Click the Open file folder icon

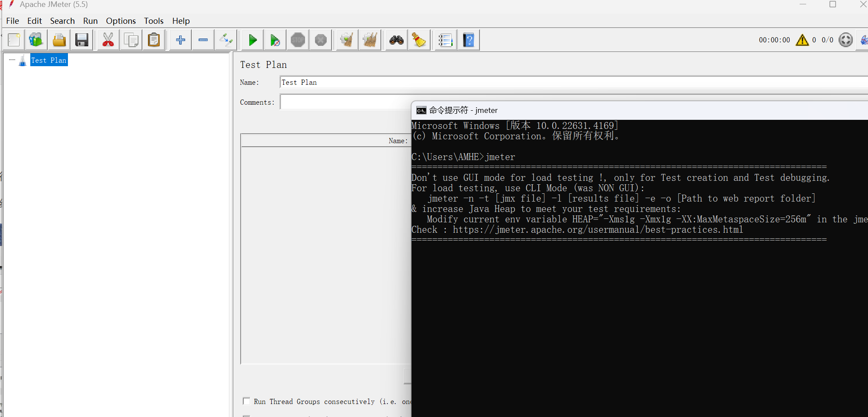pyautogui.click(x=59, y=40)
